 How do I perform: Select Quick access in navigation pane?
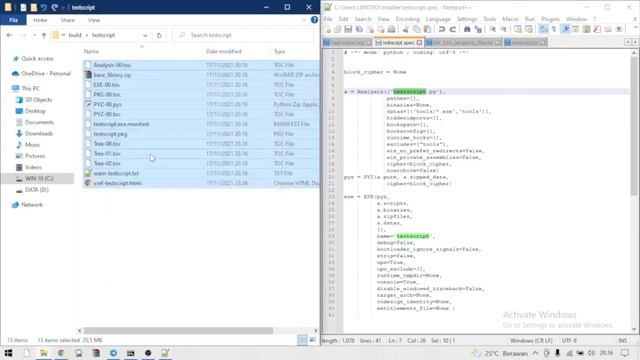(x=37, y=59)
